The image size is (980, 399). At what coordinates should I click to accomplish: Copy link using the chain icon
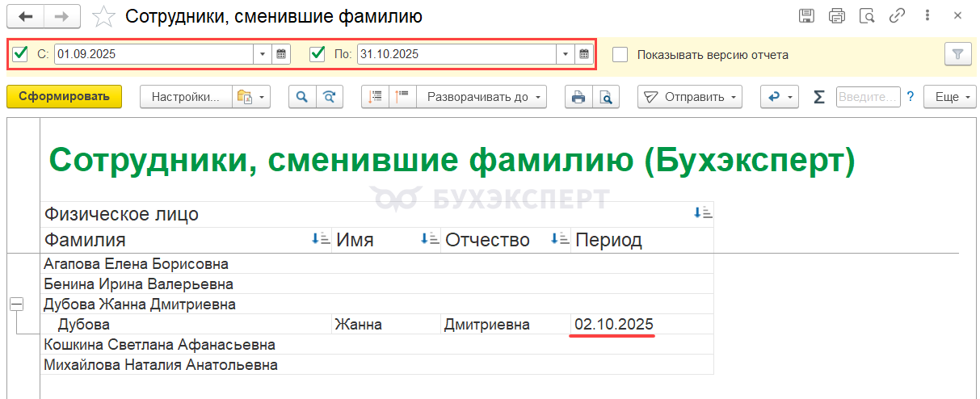tap(896, 16)
